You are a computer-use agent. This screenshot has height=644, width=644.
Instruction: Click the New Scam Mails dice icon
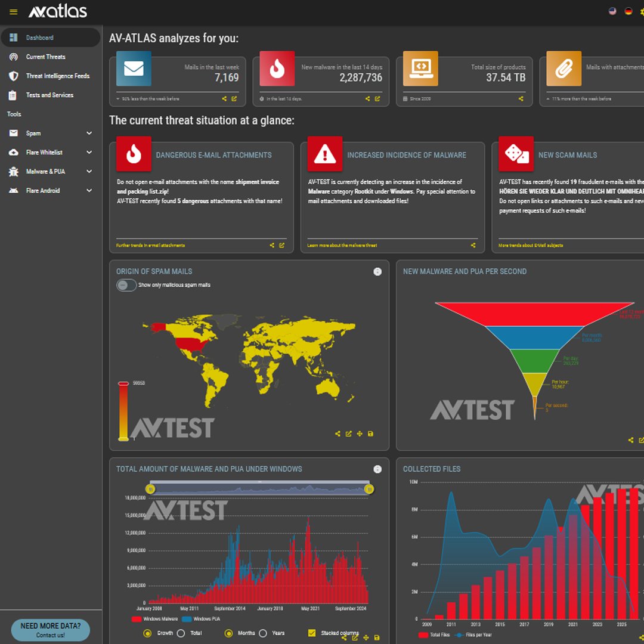tap(516, 154)
